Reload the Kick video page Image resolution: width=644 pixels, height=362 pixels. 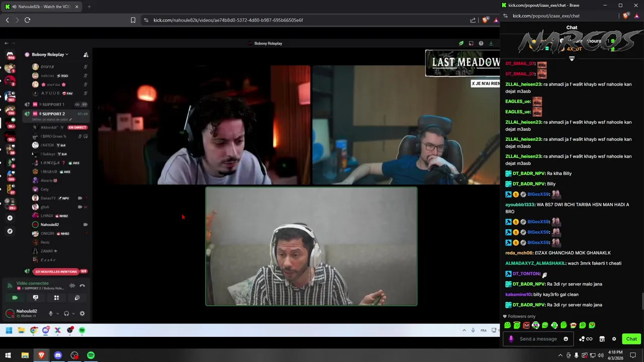tap(27, 20)
